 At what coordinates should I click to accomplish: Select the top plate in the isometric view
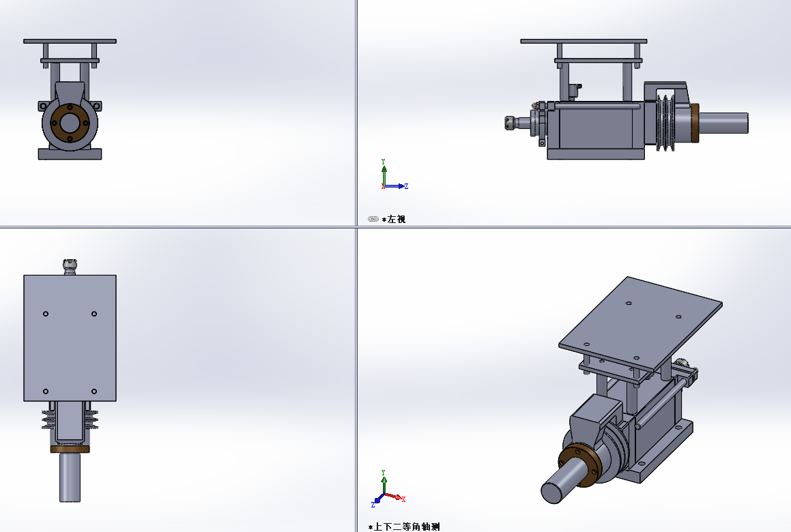[x=640, y=322]
